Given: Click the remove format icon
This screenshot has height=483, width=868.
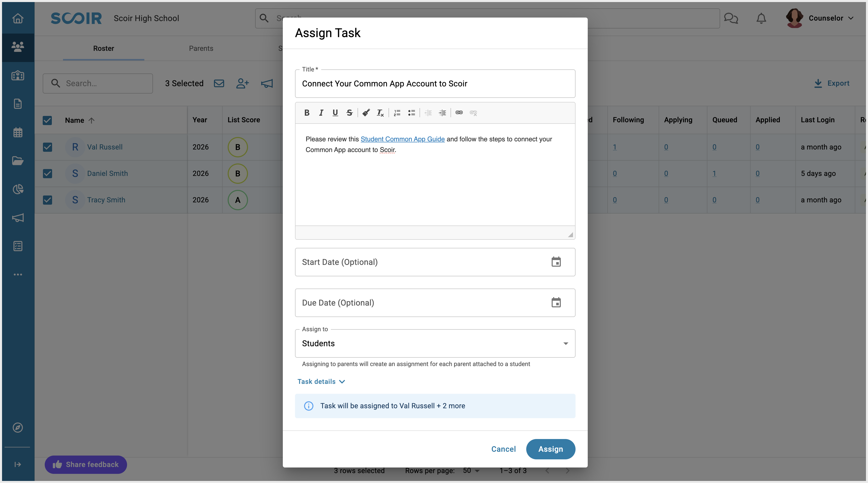Looking at the screenshot, I should [380, 113].
